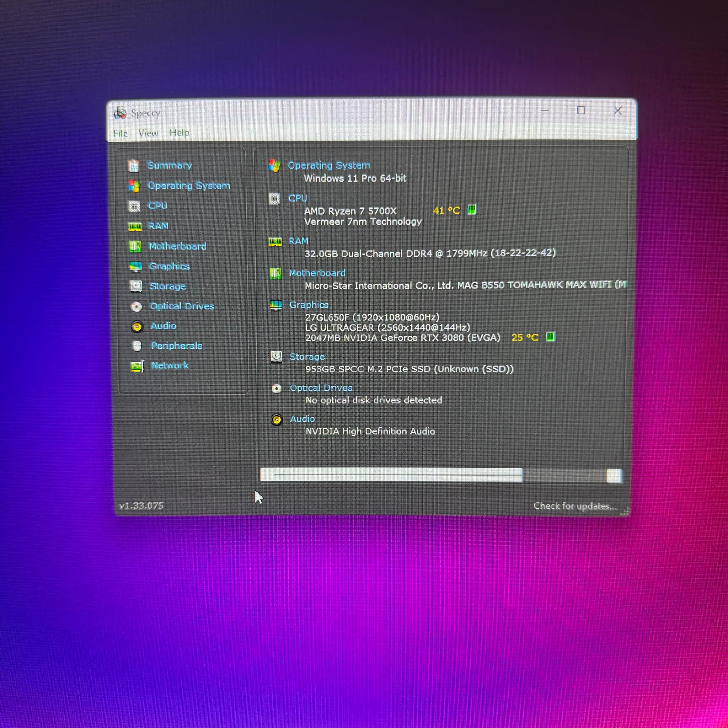728x728 pixels.
Task: Click the CPU chip icon in sidebar
Action: click(134, 206)
